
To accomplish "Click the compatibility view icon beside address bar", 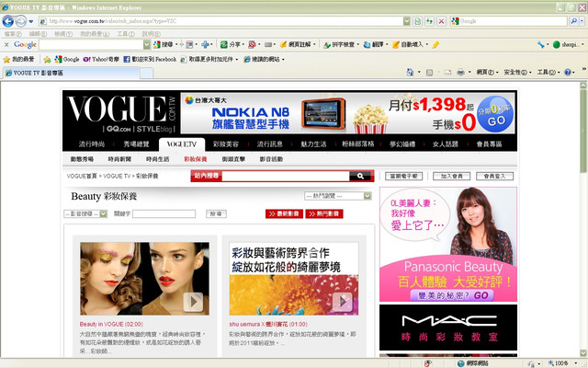I will [x=418, y=21].
